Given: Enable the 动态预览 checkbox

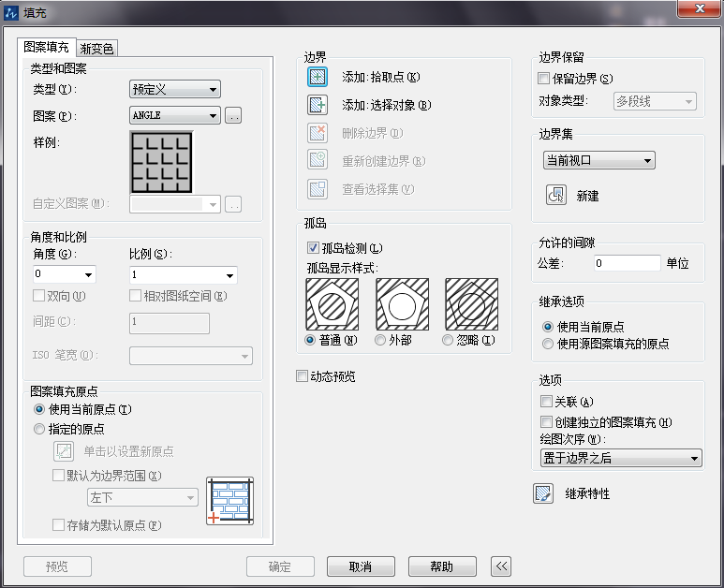Looking at the screenshot, I should tap(302, 376).
